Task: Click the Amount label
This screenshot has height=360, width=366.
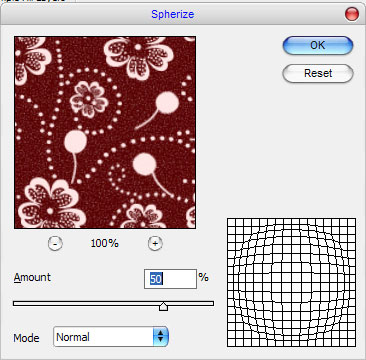Action: coord(32,277)
